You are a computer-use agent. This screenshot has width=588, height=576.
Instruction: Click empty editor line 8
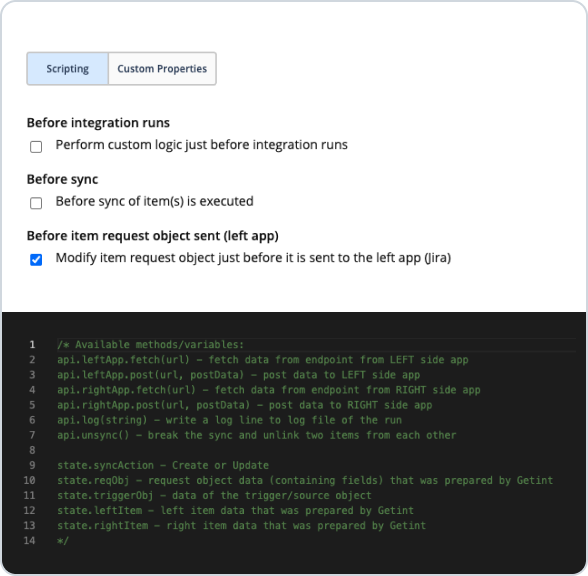click(x=316, y=450)
